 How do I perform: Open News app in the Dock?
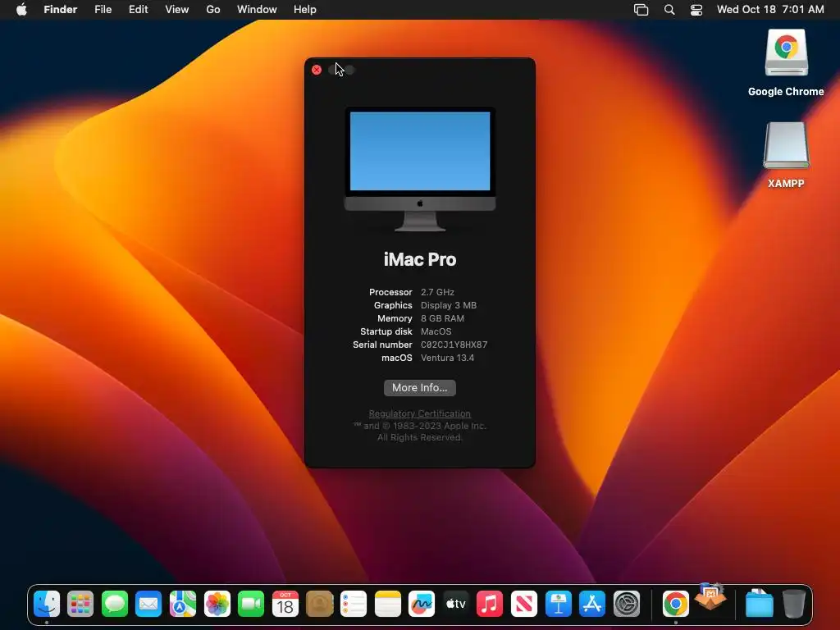pyautogui.click(x=524, y=604)
